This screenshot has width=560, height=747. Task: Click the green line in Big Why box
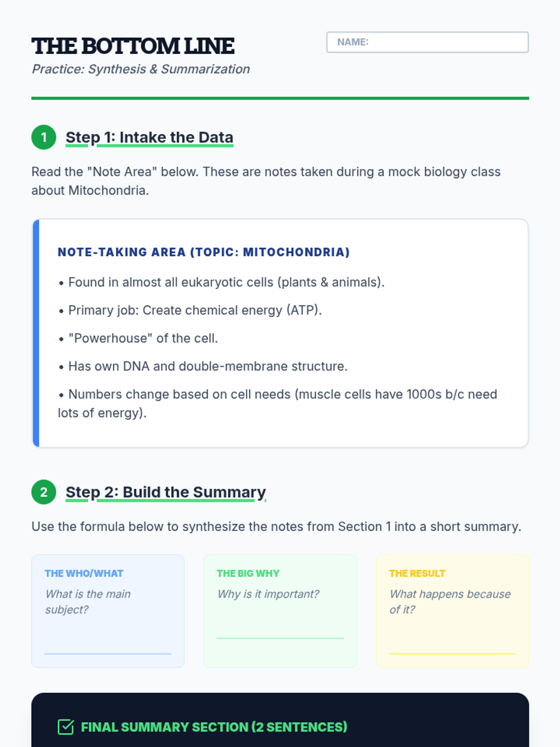click(x=280, y=638)
